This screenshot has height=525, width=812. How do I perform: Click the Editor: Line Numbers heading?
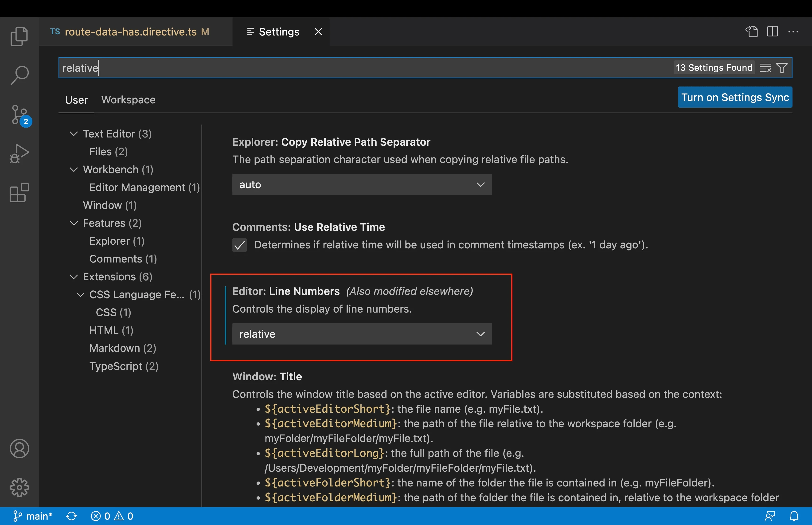(x=286, y=291)
